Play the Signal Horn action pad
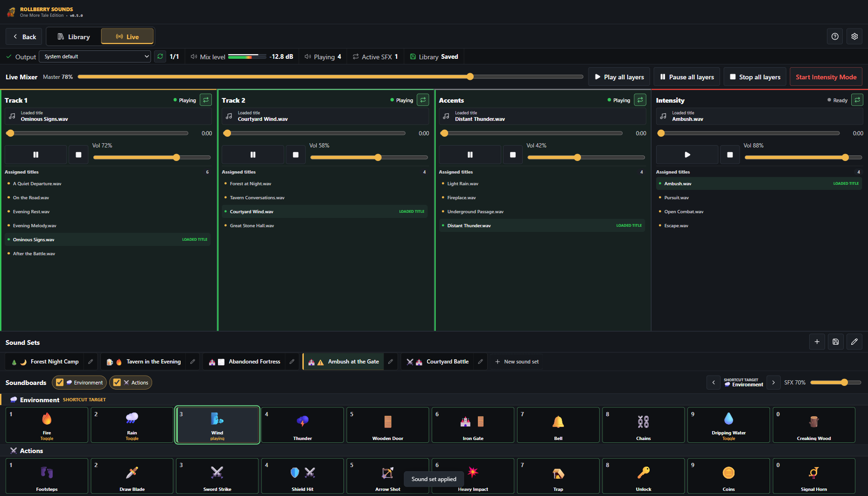Screen dimensions: 868x496 (814, 476)
